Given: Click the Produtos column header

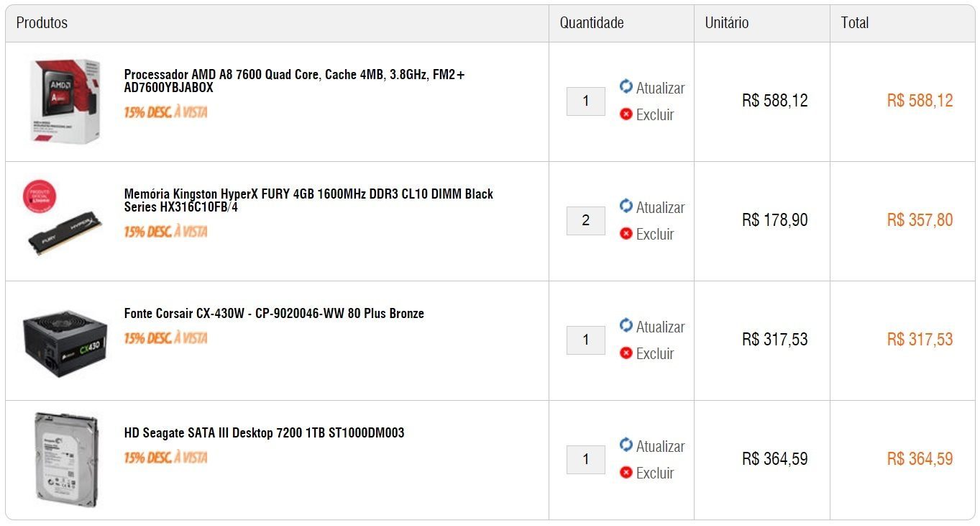Looking at the screenshot, I should (x=42, y=23).
